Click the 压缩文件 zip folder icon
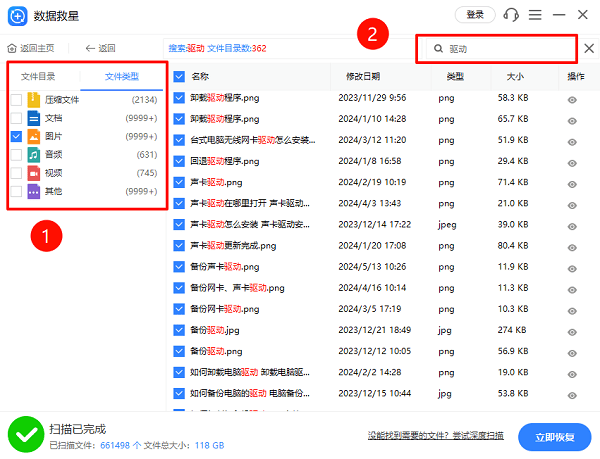 click(x=34, y=100)
